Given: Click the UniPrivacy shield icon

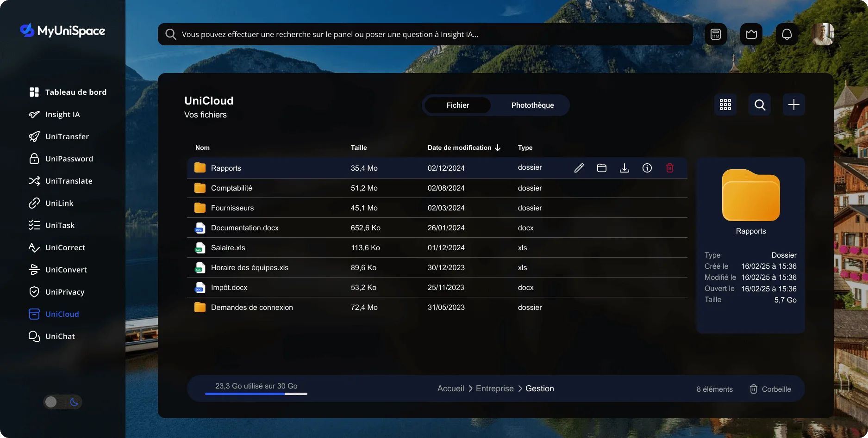Looking at the screenshot, I should 34,292.
